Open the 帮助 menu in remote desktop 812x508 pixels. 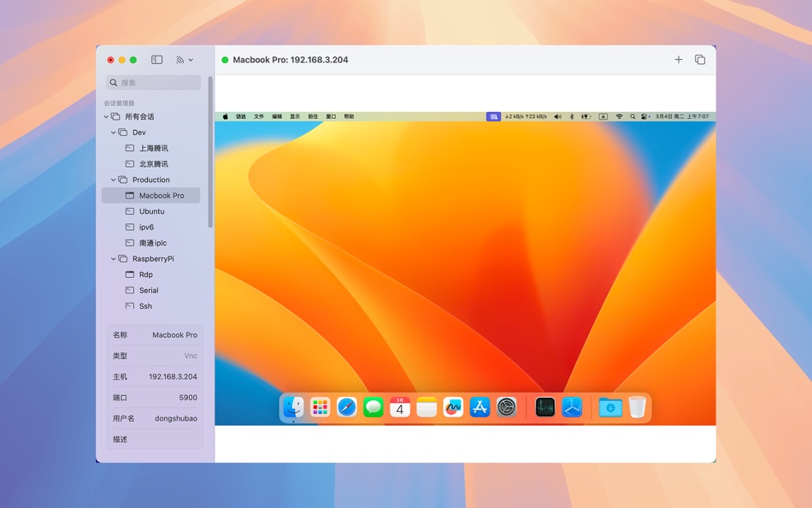[x=349, y=116]
